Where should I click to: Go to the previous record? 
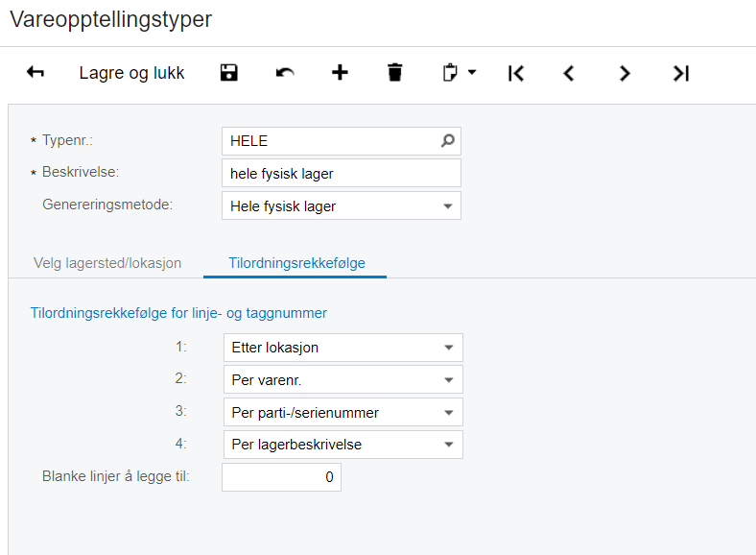coord(569,73)
